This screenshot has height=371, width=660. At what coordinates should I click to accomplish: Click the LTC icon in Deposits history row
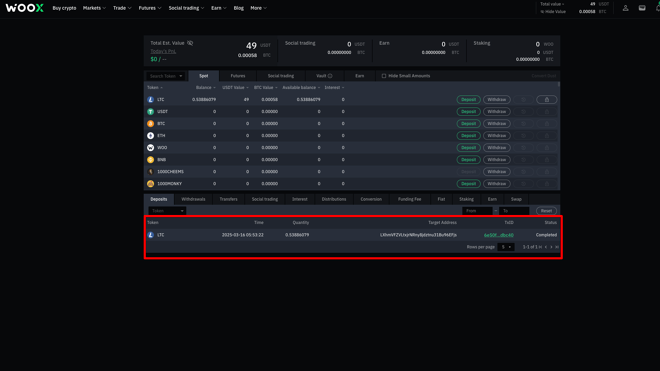150,235
